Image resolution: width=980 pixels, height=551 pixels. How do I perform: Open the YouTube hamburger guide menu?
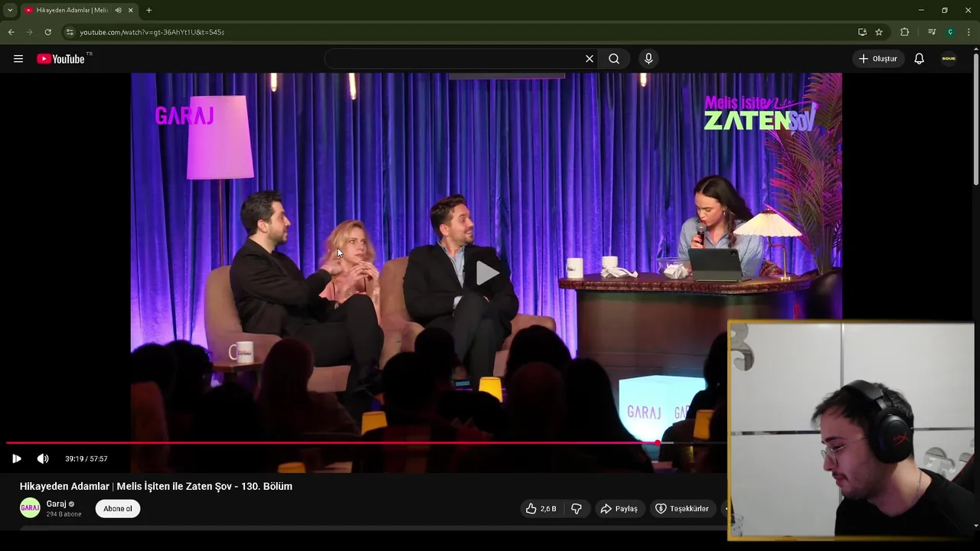[18, 59]
